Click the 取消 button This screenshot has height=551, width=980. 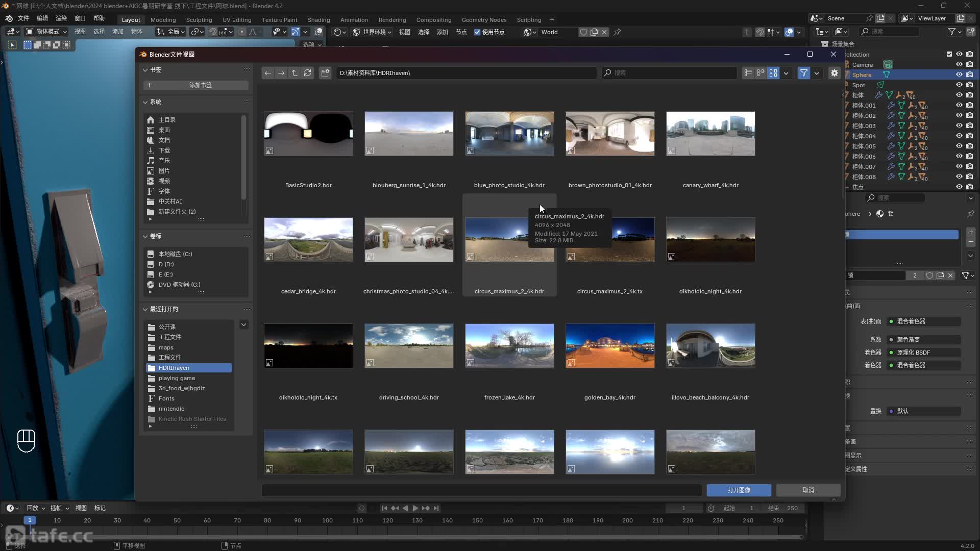(808, 490)
